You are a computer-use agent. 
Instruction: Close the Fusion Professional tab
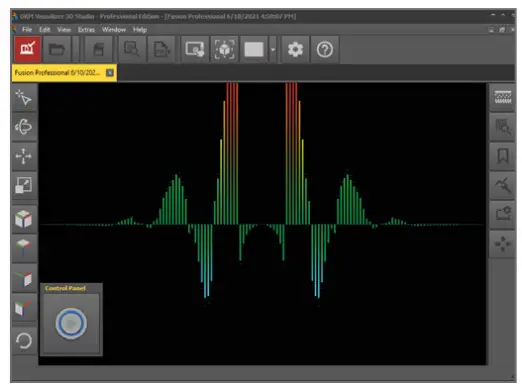click(x=110, y=73)
